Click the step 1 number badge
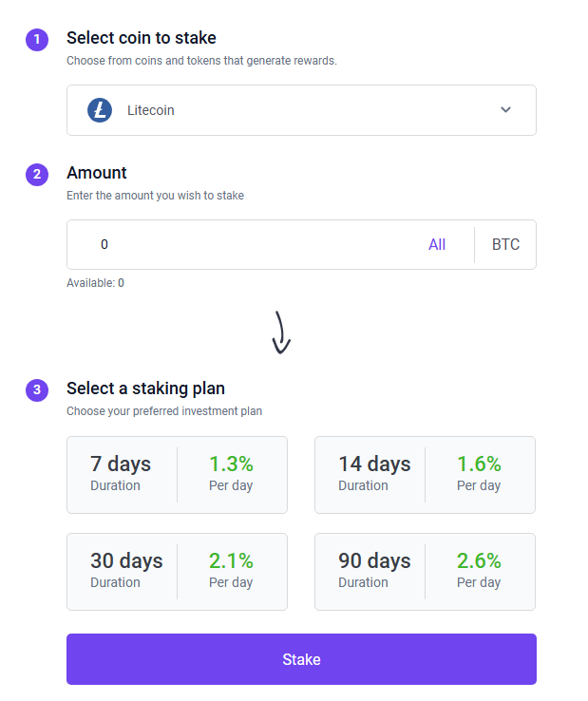Image resolution: width=588 pixels, height=701 pixels. point(36,40)
